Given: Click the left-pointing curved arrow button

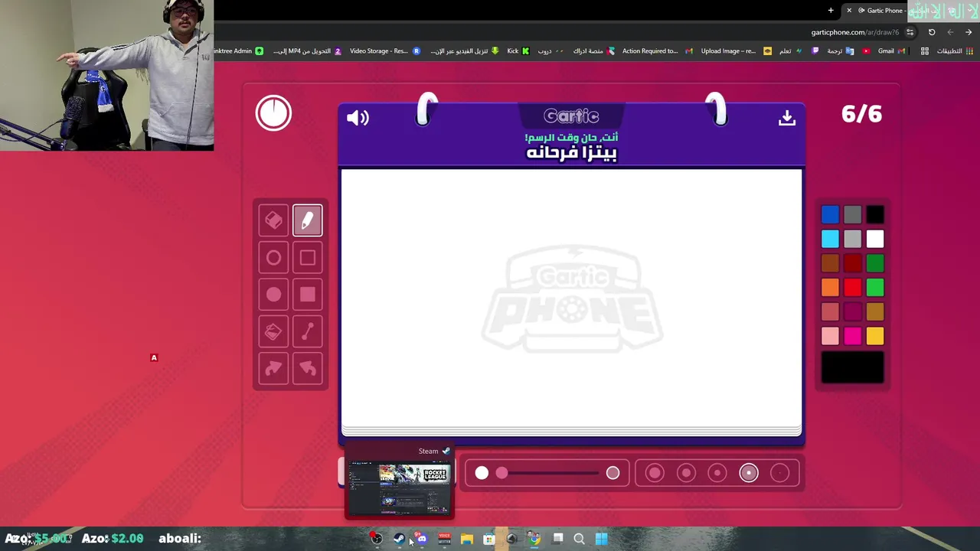Looking at the screenshot, I should pyautogui.click(x=307, y=369).
